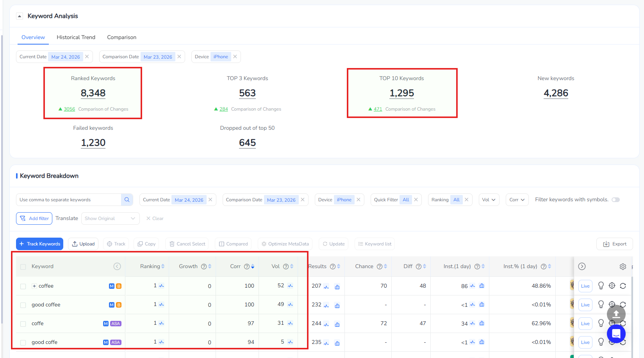
Task: Click the Track Keywords button
Action: click(39, 243)
